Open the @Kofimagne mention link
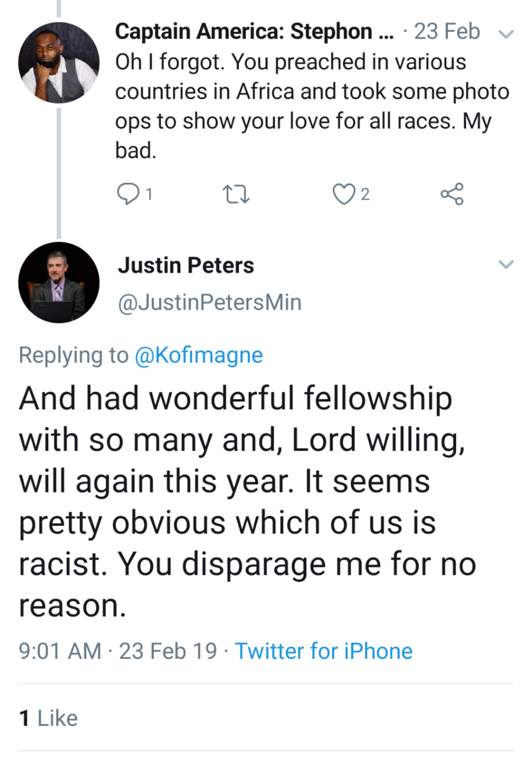Screen dimensions: 532x757 [x=199, y=355]
